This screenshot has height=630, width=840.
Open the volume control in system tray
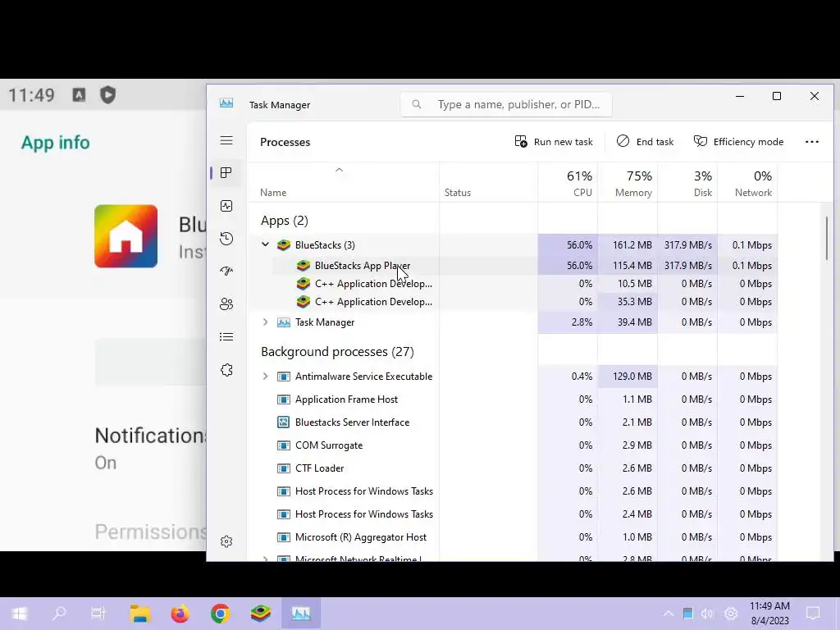[707, 614]
